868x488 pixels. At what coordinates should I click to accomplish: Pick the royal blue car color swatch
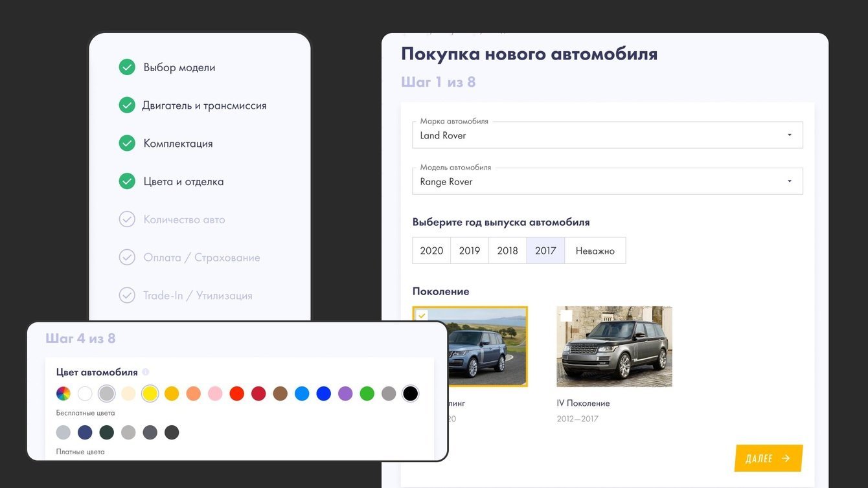tap(324, 394)
